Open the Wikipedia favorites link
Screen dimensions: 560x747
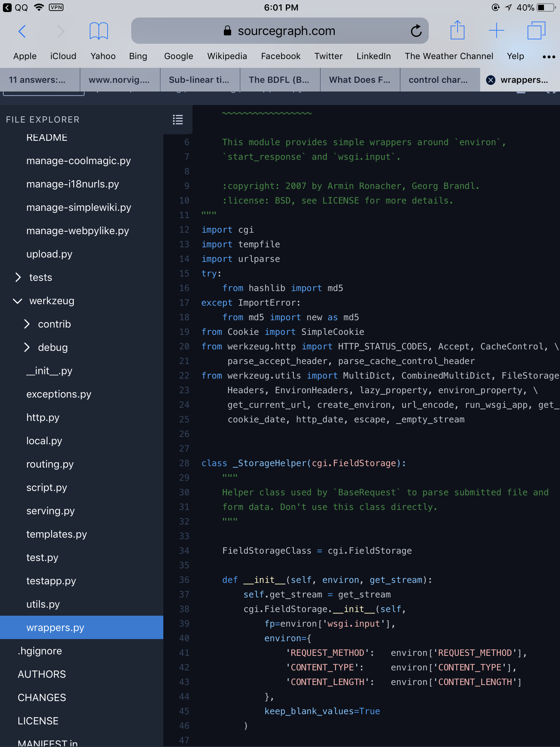227,56
